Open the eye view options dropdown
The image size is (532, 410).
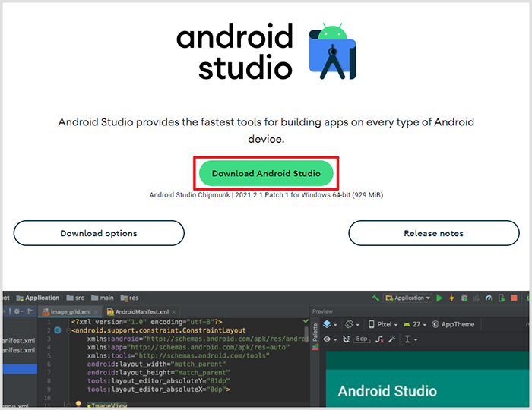pyautogui.click(x=330, y=339)
